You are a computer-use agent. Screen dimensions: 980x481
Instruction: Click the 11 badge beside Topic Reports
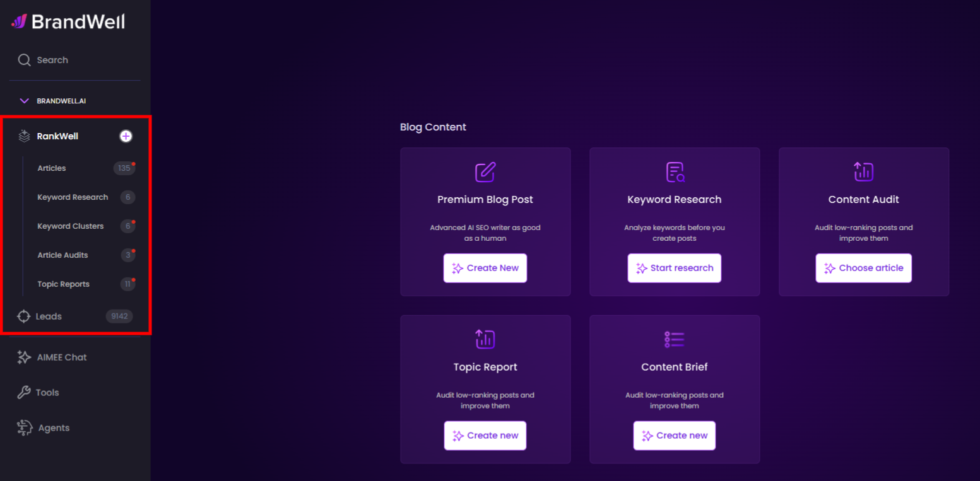[127, 284]
